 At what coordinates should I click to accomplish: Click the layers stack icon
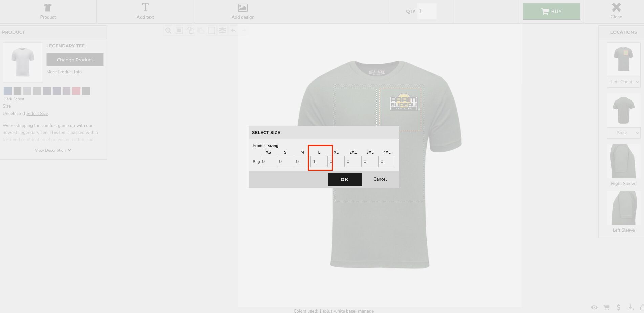(222, 31)
